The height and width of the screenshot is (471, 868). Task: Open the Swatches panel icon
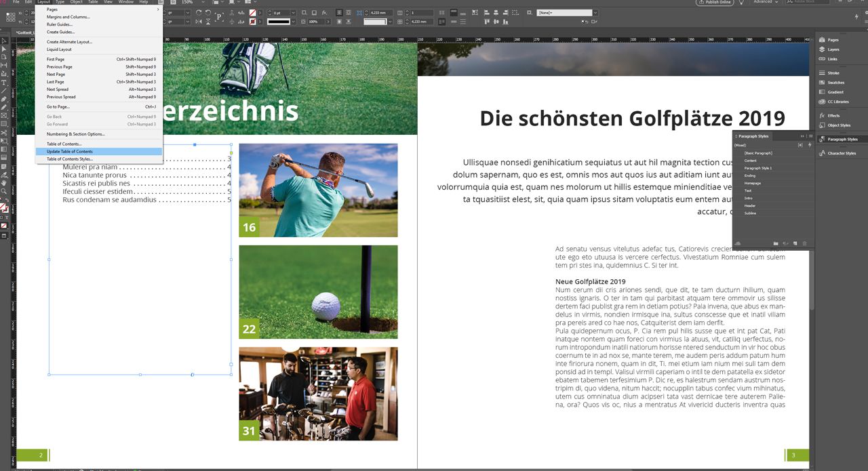coord(833,82)
